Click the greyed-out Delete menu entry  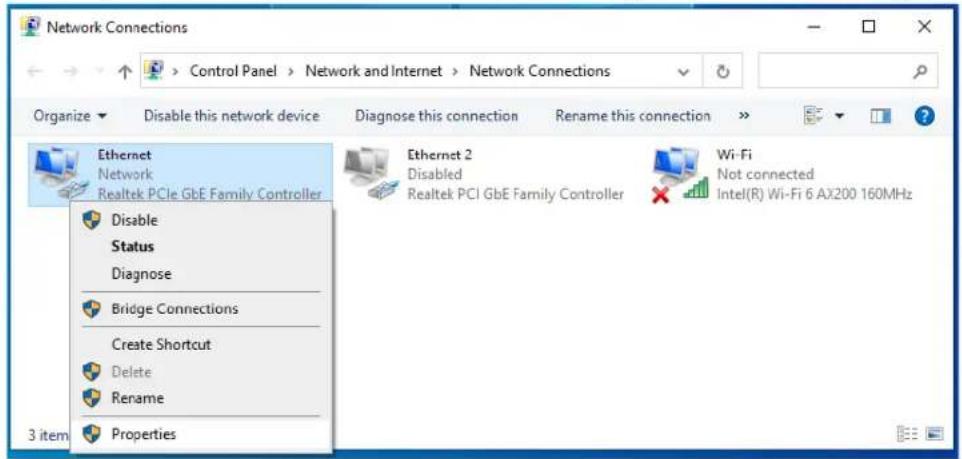(201, 371)
